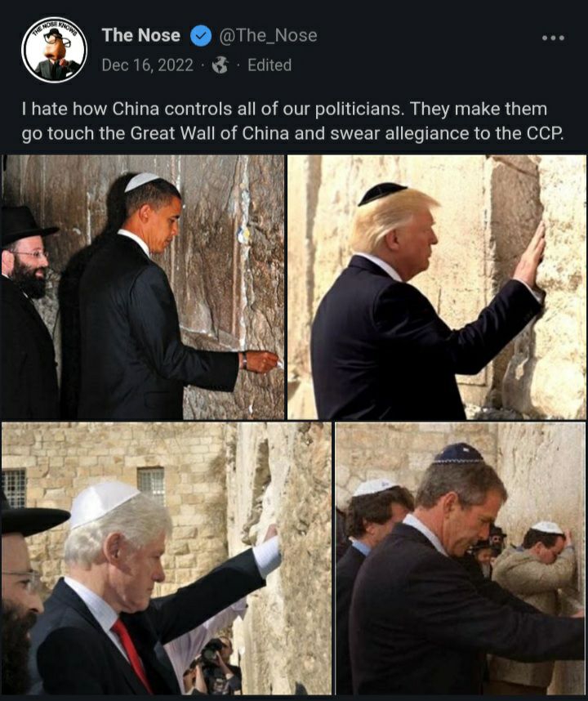This screenshot has height=701, width=588.
Task: Click the globe public visibility icon
Action: [x=220, y=65]
